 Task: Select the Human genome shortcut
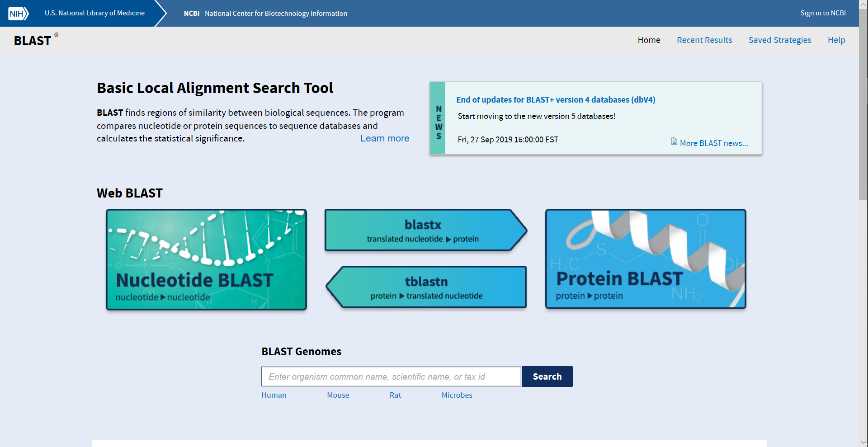tap(274, 395)
